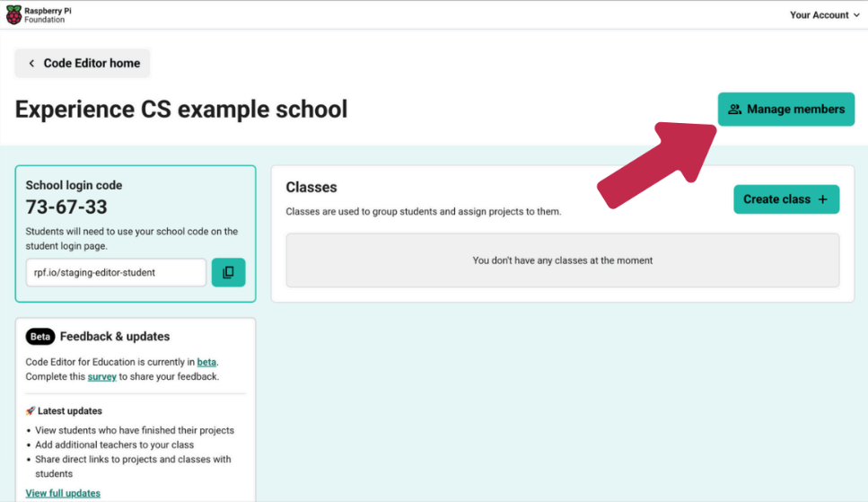
Task: Open the Manage members page
Action: (785, 110)
